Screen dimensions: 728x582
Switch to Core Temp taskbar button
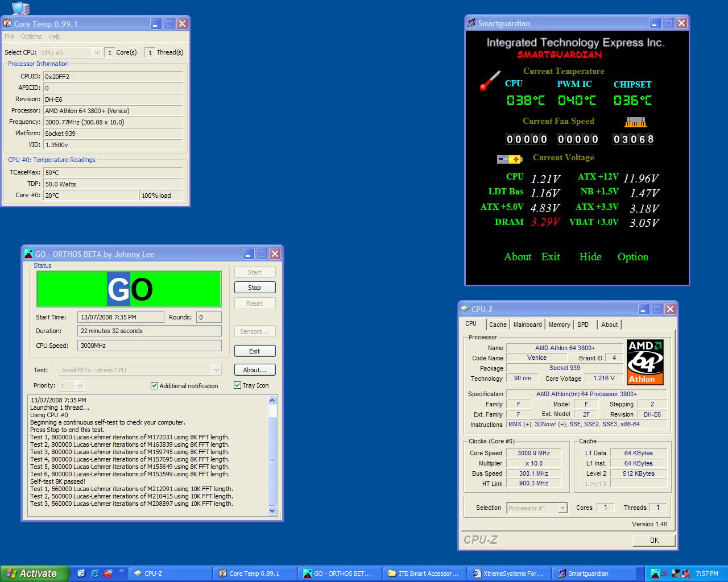click(255, 573)
